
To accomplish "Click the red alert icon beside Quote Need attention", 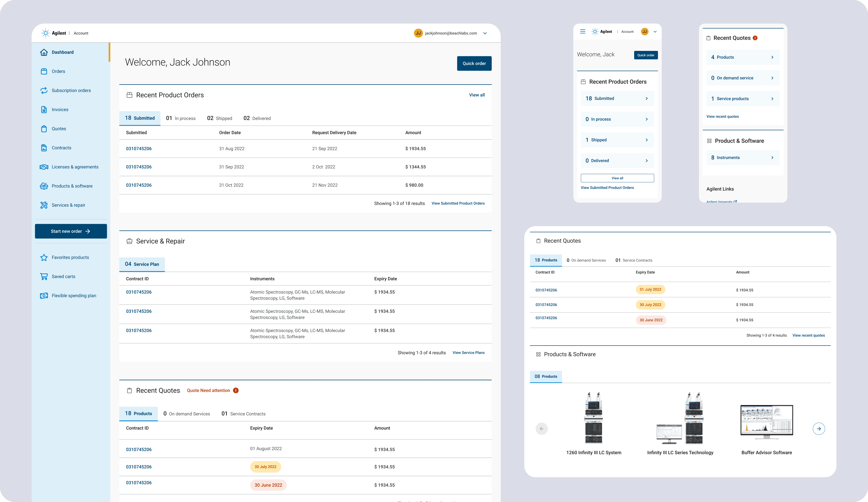I will [x=236, y=390].
